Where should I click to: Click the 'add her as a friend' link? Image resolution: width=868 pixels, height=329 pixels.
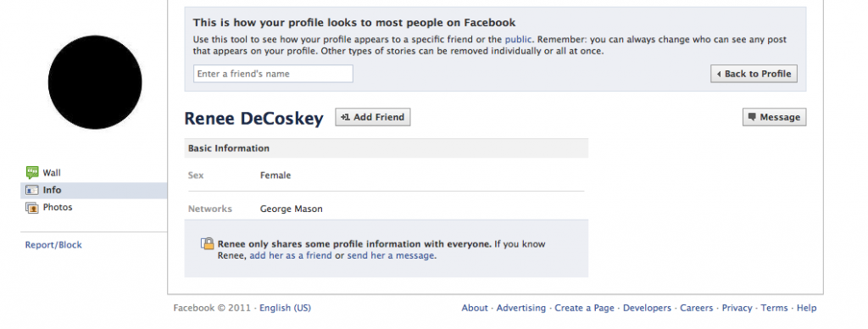tap(291, 256)
